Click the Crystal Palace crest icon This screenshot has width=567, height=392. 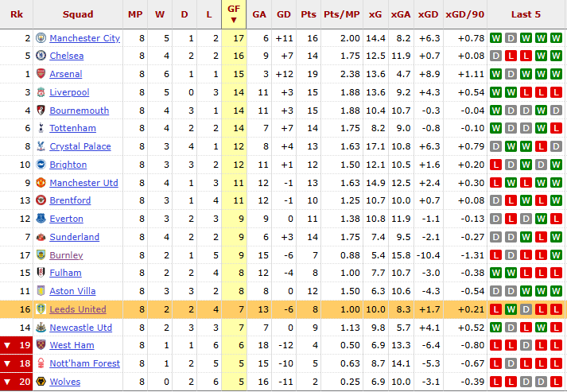[x=41, y=146]
